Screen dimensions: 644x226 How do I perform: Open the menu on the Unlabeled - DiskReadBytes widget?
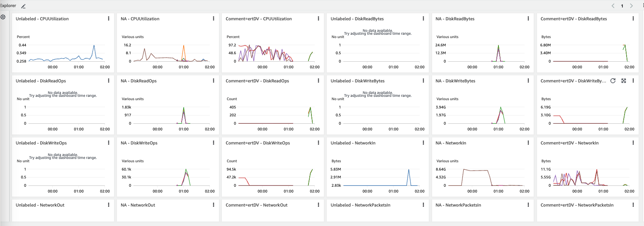coord(423,19)
